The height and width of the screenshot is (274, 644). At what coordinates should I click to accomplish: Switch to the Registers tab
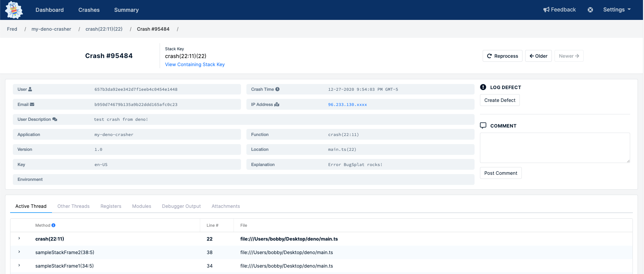click(111, 206)
